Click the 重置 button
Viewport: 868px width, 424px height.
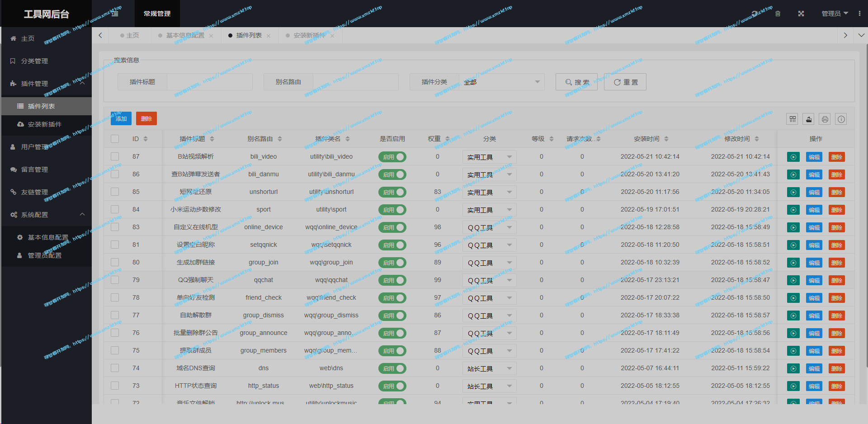(x=625, y=82)
